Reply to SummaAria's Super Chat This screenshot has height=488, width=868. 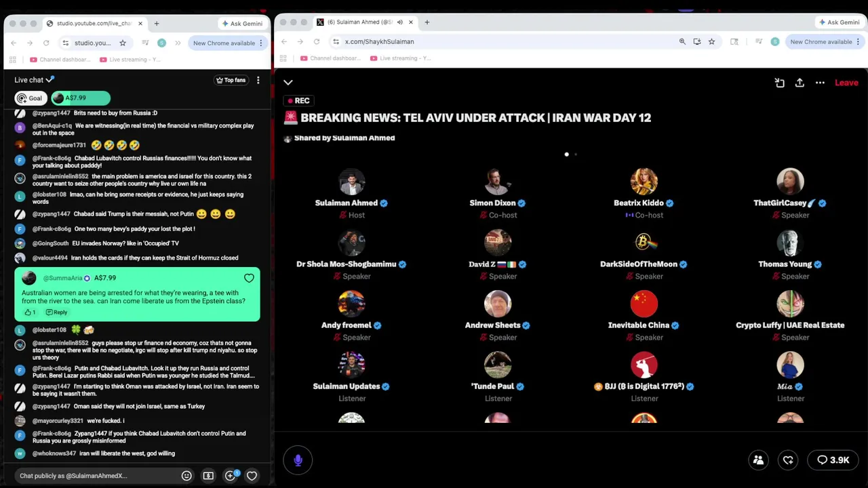click(56, 312)
